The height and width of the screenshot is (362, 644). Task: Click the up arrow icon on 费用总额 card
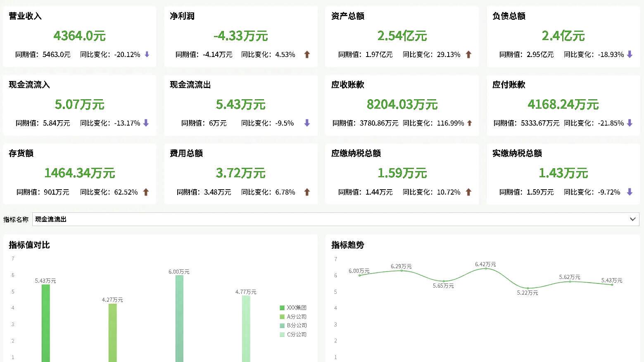307,192
